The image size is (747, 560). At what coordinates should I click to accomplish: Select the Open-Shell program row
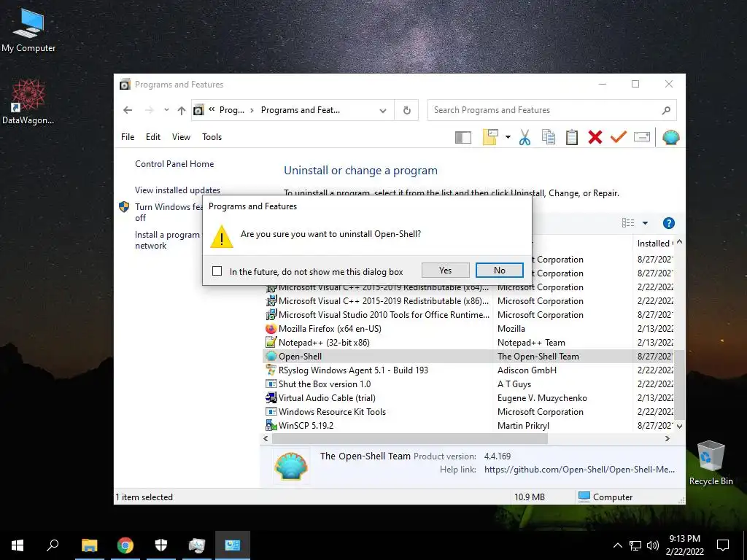(469, 356)
